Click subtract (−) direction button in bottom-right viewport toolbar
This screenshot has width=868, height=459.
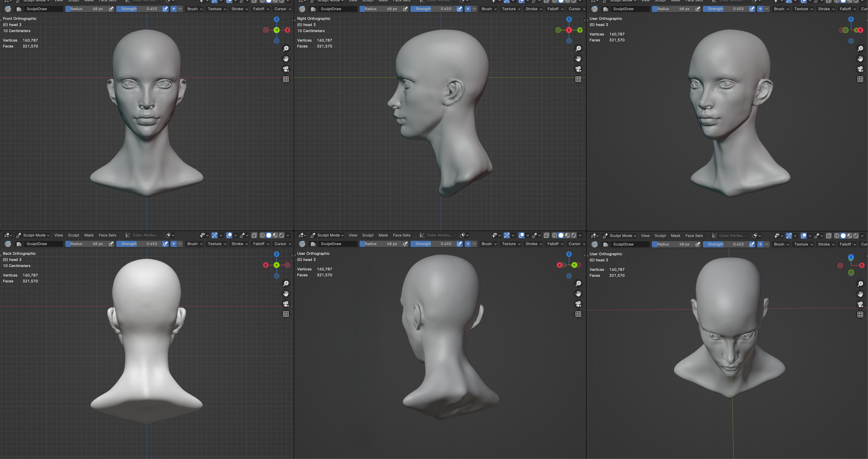click(767, 244)
